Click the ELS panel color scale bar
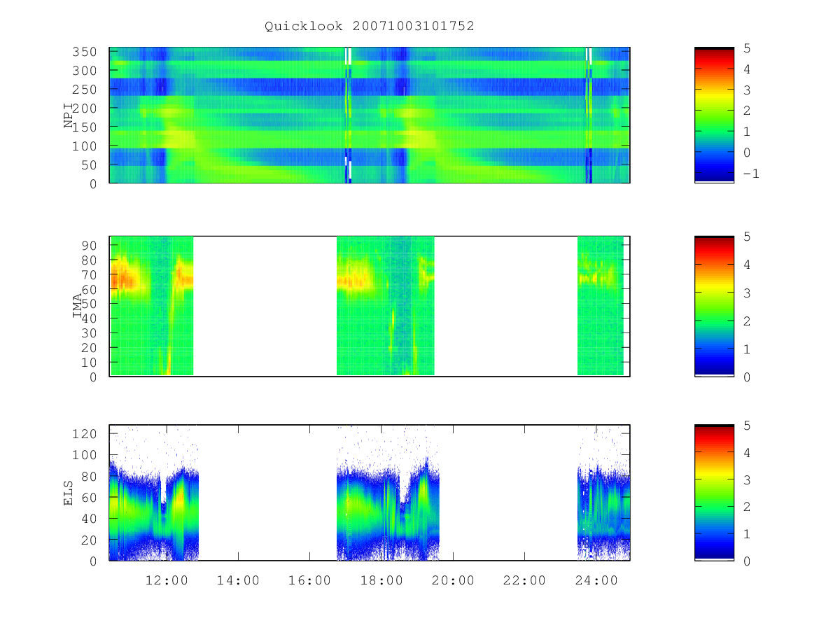 [x=714, y=493]
